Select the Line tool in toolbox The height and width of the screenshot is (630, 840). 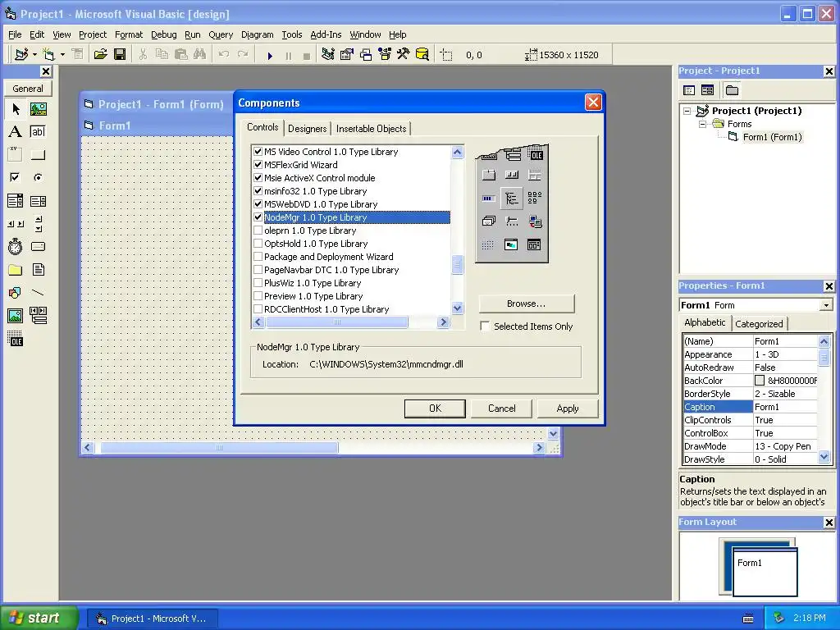pyautogui.click(x=38, y=293)
